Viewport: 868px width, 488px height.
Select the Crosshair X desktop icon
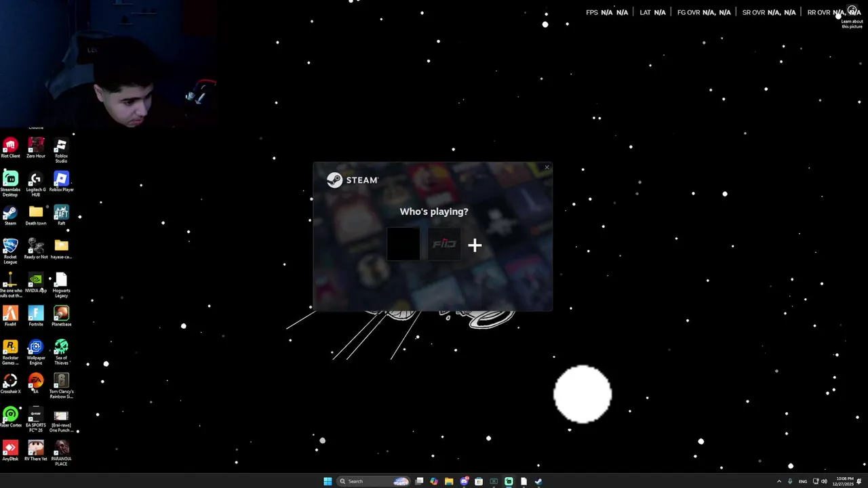(x=10, y=384)
